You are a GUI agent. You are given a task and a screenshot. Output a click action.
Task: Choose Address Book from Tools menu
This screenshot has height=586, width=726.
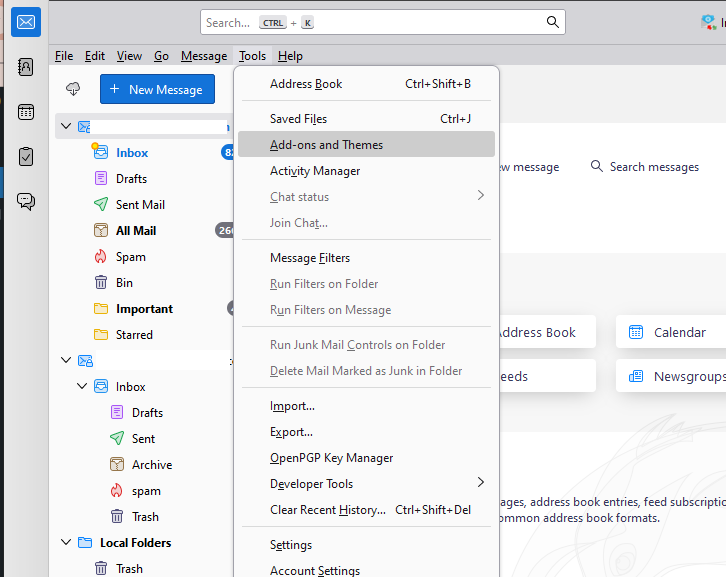pyautogui.click(x=366, y=84)
